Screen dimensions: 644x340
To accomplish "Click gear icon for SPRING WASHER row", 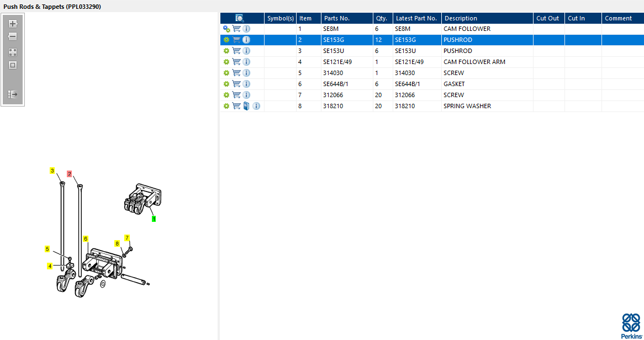I will tap(226, 106).
